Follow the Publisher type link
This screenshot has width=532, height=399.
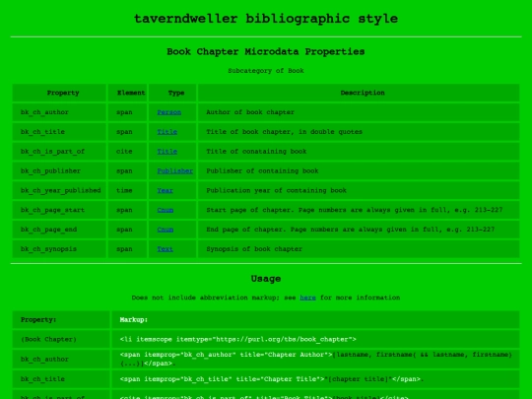click(x=174, y=171)
